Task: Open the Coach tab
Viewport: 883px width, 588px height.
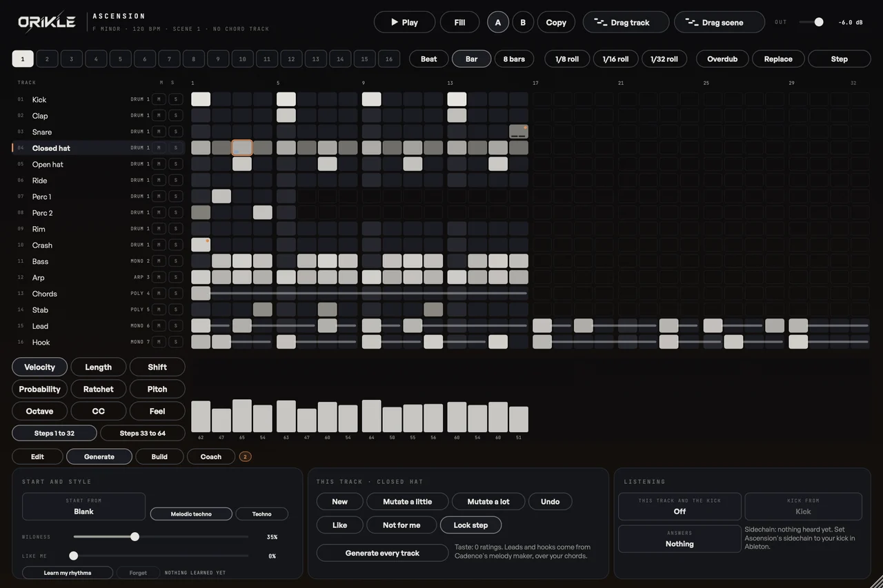Action: [x=211, y=456]
